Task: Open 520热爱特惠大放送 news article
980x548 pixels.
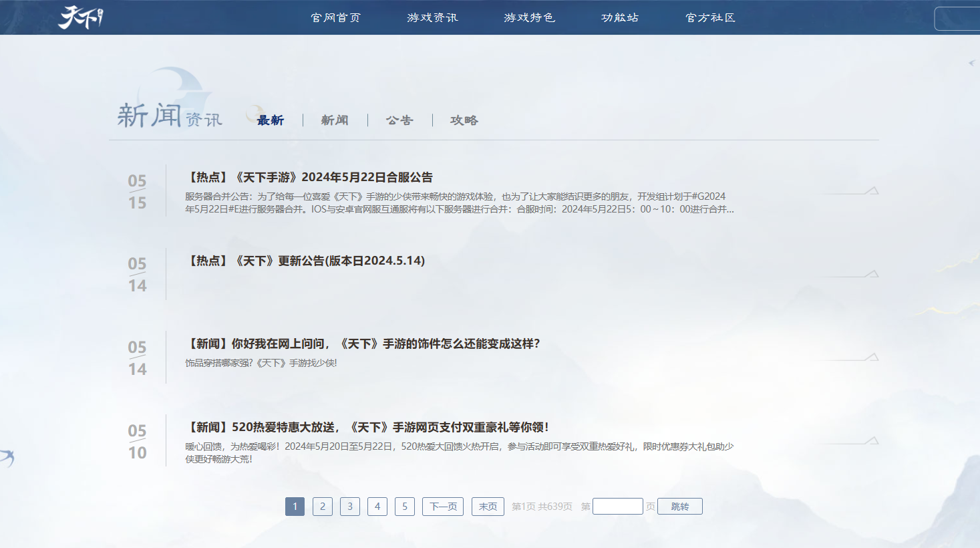Action: [367, 427]
